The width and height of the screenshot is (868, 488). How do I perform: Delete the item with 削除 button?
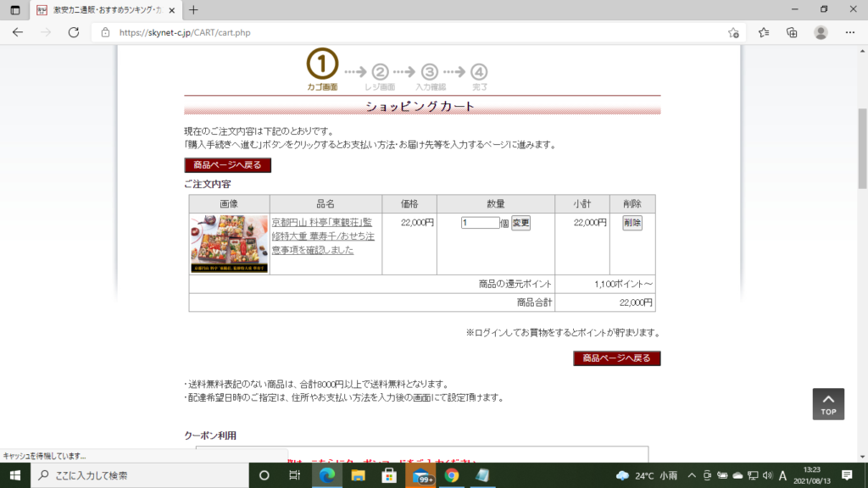point(632,223)
